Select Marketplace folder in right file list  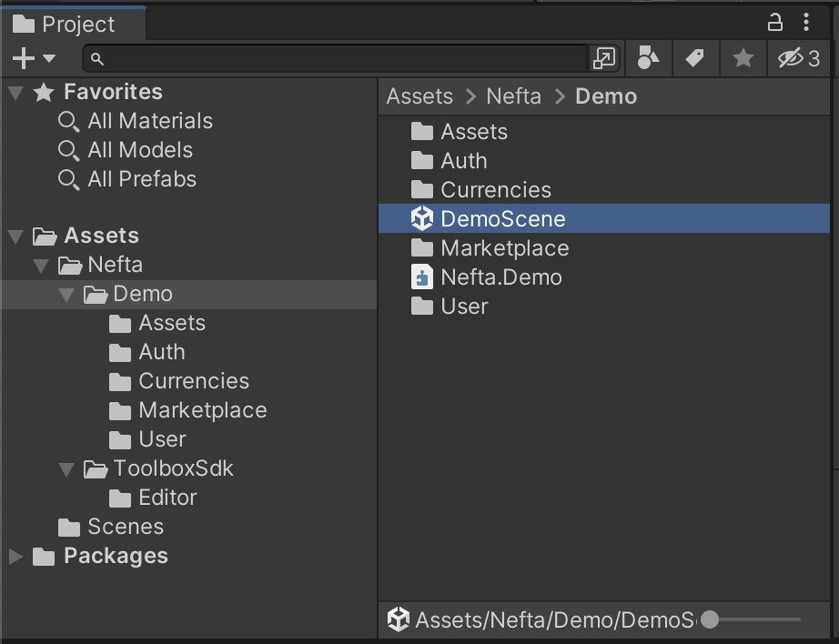coord(604,248)
